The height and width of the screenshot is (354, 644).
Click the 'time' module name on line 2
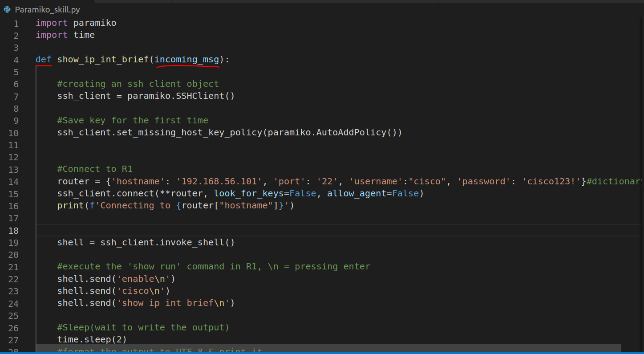point(84,35)
